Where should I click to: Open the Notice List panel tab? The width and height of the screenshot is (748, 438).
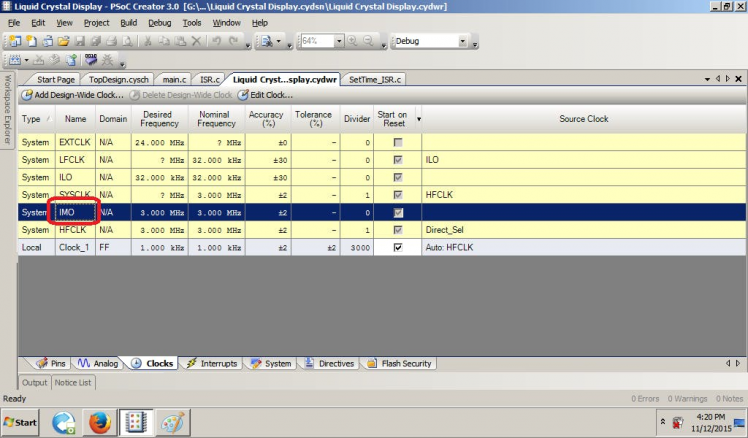click(73, 383)
